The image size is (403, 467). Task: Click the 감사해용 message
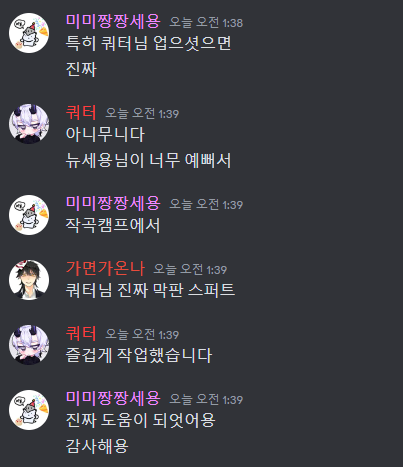click(97, 446)
